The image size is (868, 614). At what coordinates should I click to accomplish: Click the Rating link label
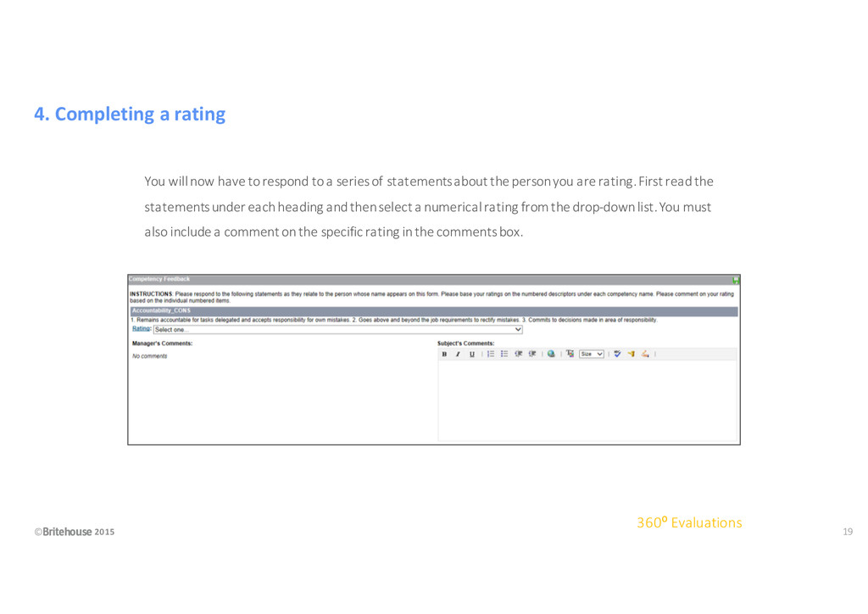point(142,329)
